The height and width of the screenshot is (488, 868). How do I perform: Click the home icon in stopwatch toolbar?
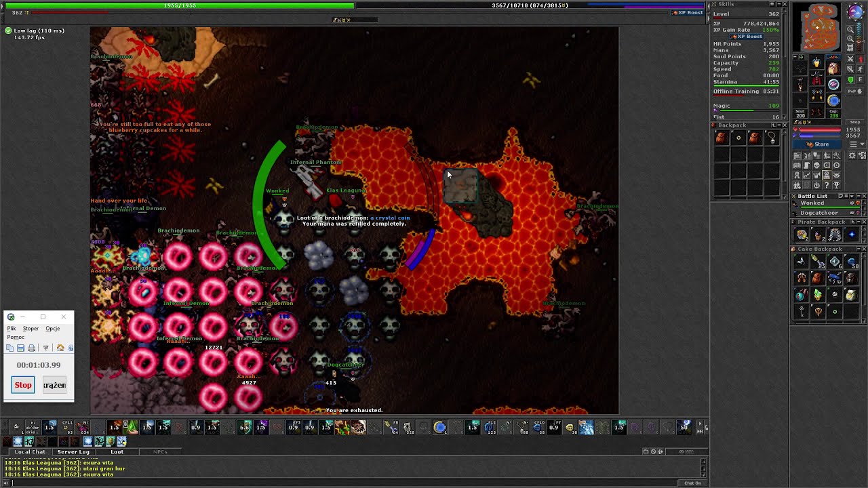click(60, 348)
